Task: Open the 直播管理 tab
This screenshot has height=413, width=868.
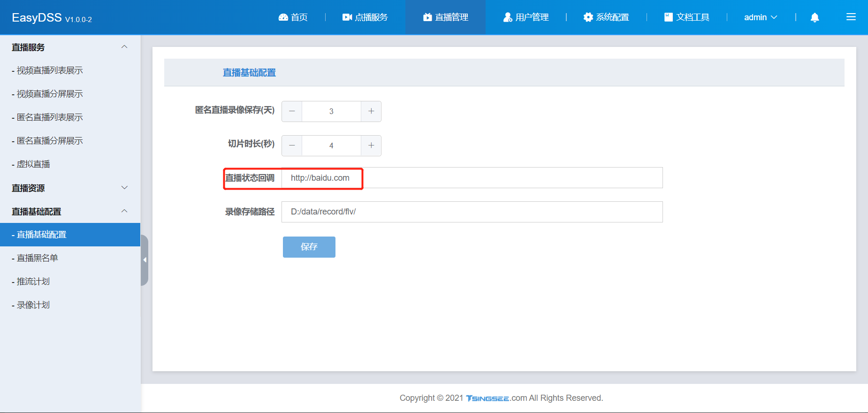Action: (446, 17)
